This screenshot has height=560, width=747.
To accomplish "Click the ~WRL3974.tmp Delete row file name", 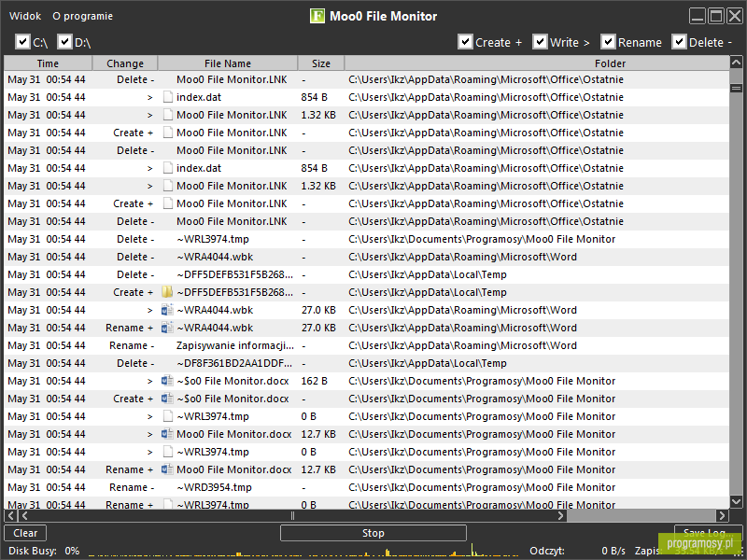I will tap(213, 239).
